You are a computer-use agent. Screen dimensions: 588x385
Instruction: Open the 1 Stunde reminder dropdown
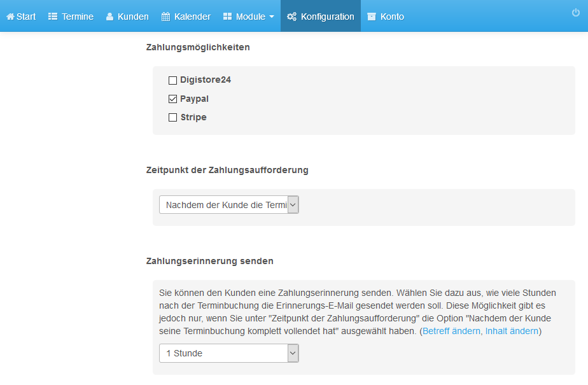[228, 353]
